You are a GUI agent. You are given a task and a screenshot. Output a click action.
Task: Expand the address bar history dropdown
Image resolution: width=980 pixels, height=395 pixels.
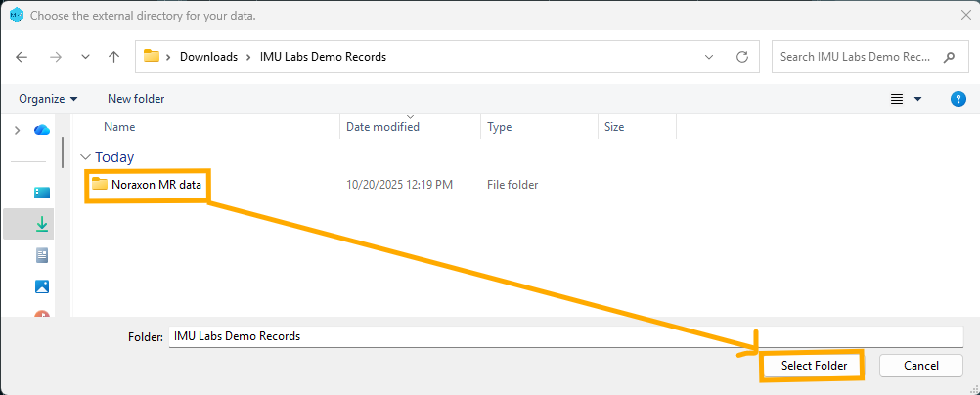[709, 57]
